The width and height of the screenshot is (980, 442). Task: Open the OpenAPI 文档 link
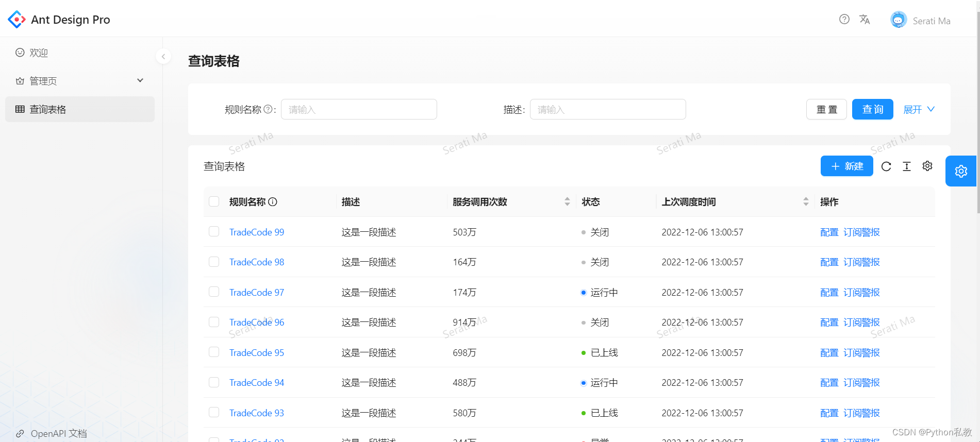point(59,433)
